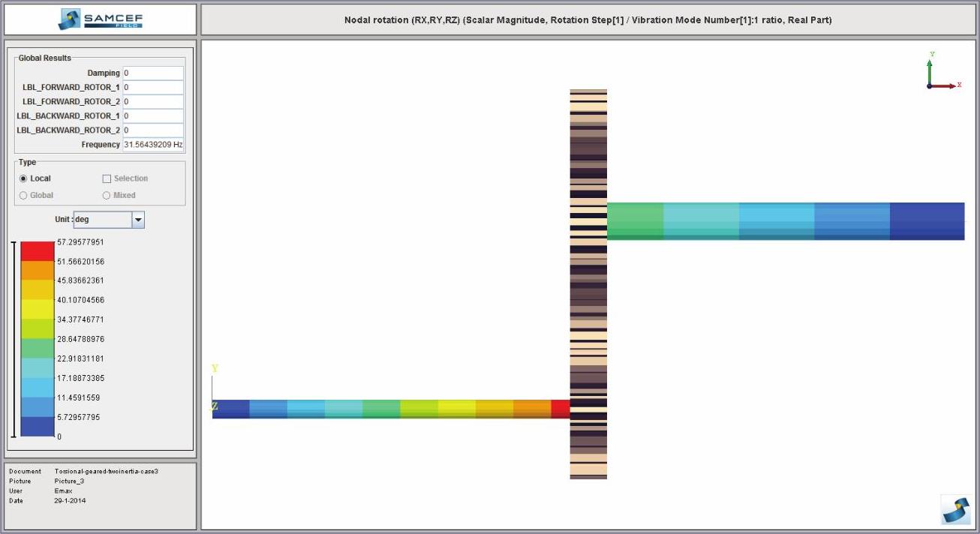Click the LBL_BACKWARD_ROTOR_2 input field
Image resolution: width=980 pixels, height=534 pixels.
[x=153, y=130]
